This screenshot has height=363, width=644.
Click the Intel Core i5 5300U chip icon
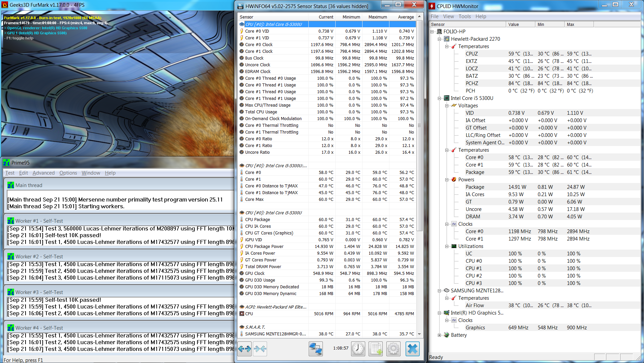click(x=447, y=98)
